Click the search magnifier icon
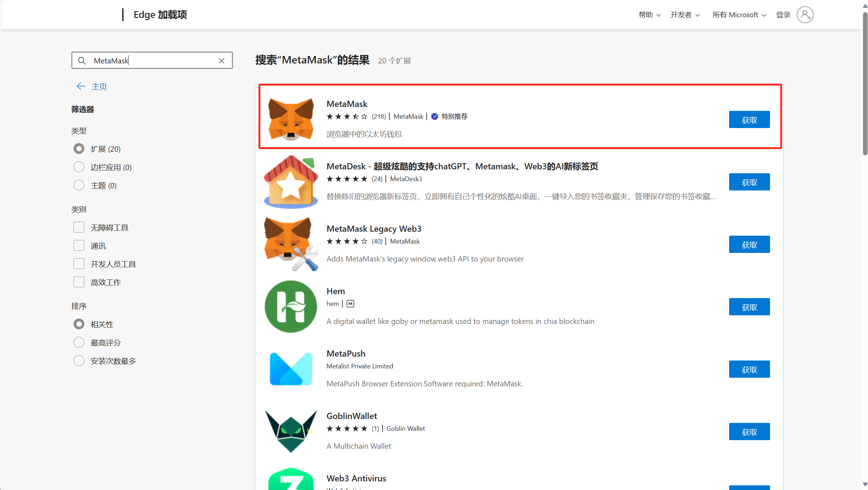 [x=82, y=61]
